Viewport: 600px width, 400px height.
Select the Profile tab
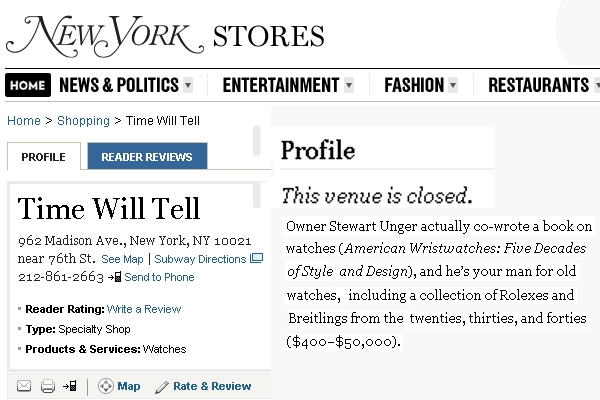tap(44, 157)
